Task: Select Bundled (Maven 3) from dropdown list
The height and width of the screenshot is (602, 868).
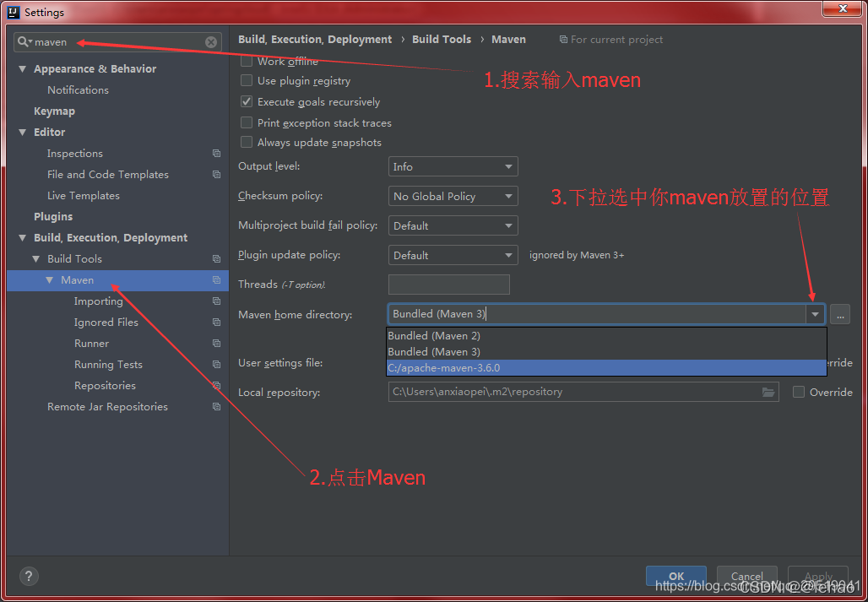Action: click(606, 351)
